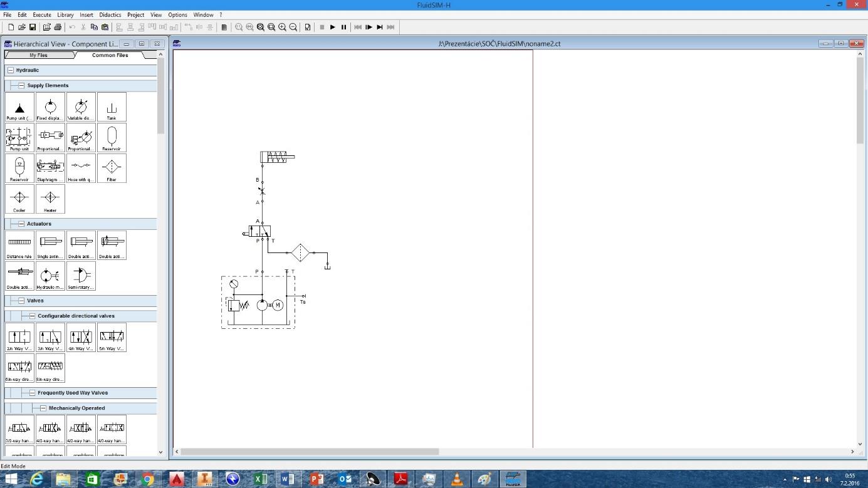Open the Insert menu

[x=86, y=14]
